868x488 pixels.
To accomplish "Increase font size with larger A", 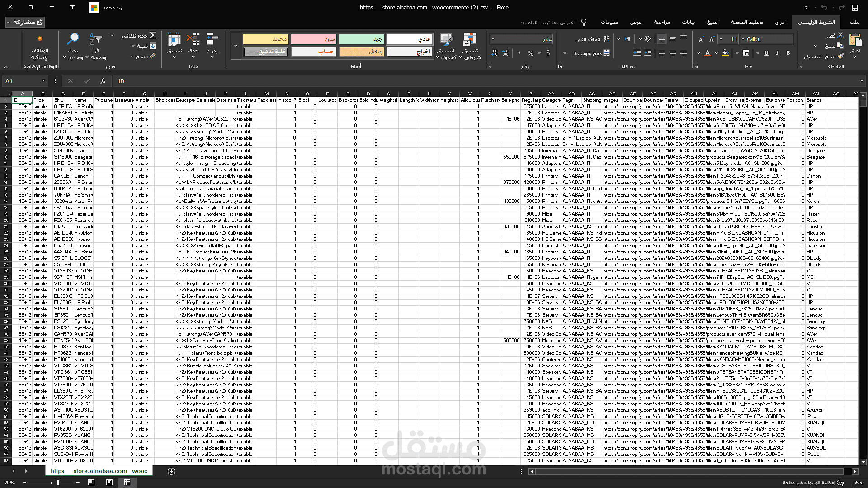I will pos(712,39).
